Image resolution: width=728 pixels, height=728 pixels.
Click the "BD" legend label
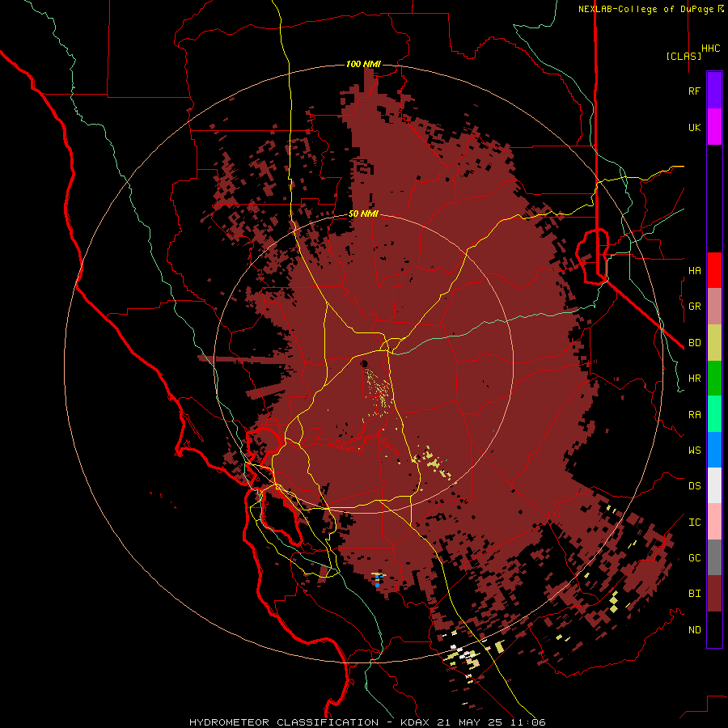coord(694,343)
